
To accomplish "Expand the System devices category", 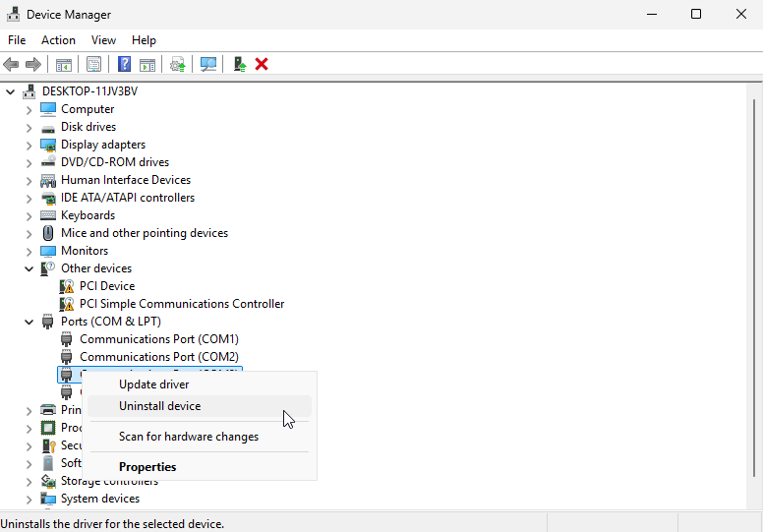I will point(29,499).
